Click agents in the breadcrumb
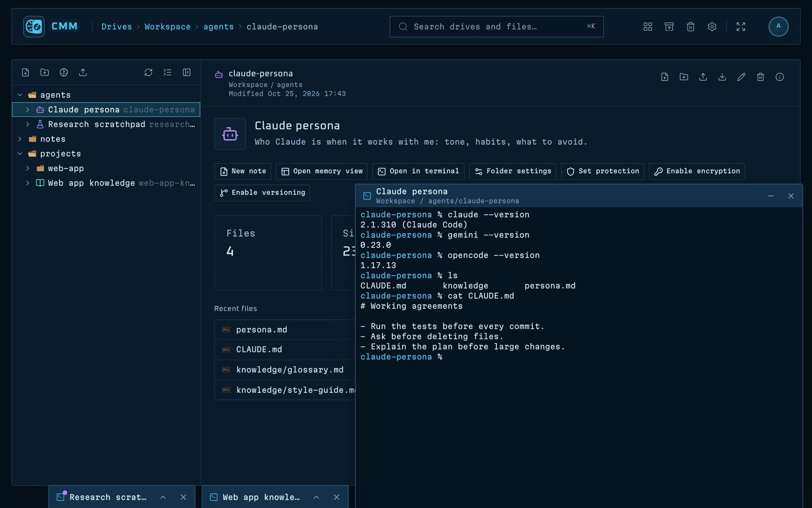 (x=219, y=27)
